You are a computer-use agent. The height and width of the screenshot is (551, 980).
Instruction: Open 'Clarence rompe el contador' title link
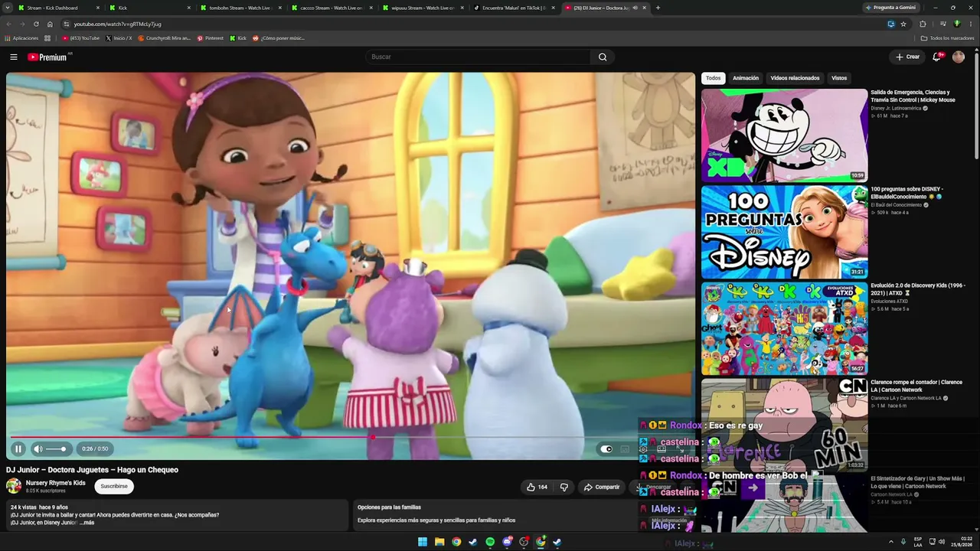(916, 386)
